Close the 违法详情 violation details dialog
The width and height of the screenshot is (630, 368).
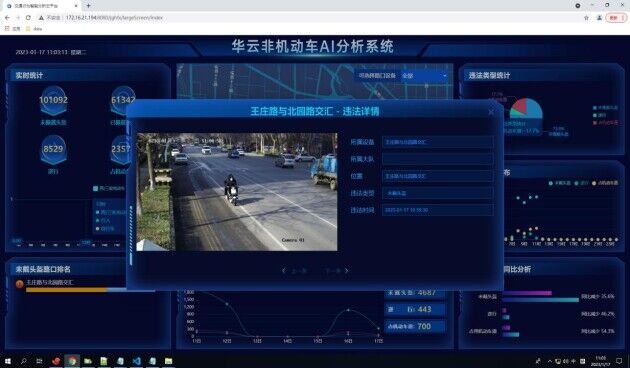tap(491, 112)
